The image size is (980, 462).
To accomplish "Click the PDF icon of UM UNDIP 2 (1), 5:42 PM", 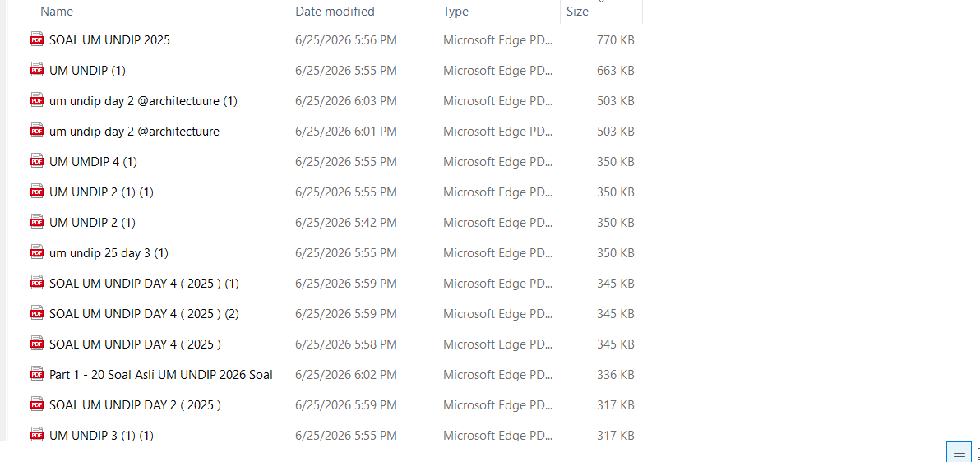I will [x=37, y=223].
